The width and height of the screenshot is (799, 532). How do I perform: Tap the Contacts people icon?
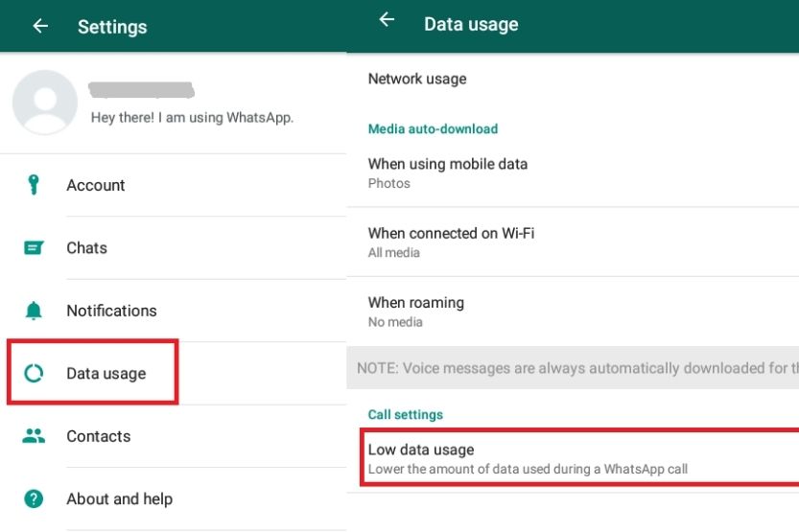34,436
